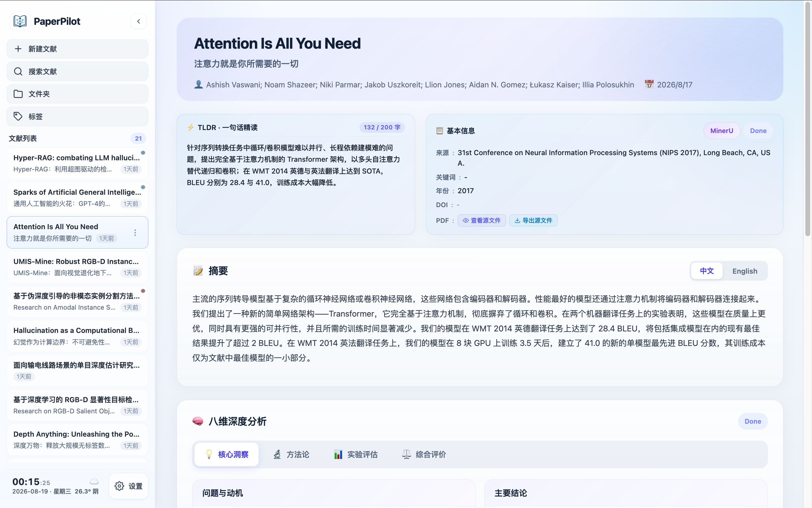812x508 pixels.
Task: Click the folder icon beside 文件夹
Action: 18,94
